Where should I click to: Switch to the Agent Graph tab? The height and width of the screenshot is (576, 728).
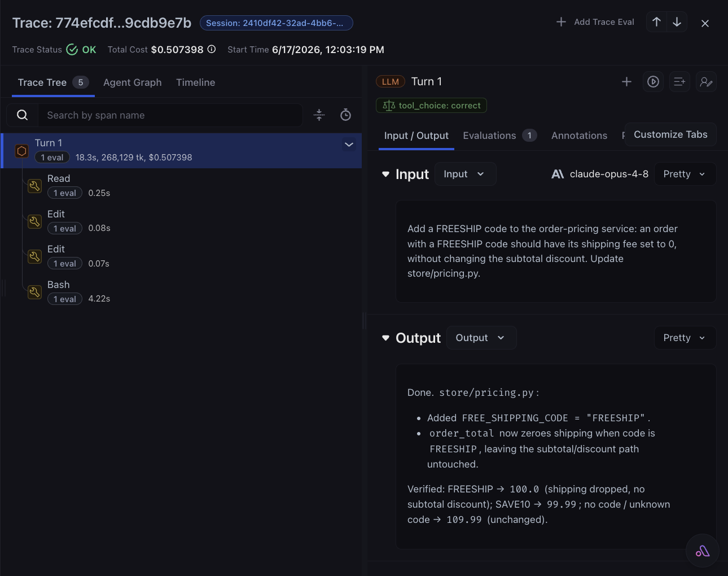pos(132,82)
